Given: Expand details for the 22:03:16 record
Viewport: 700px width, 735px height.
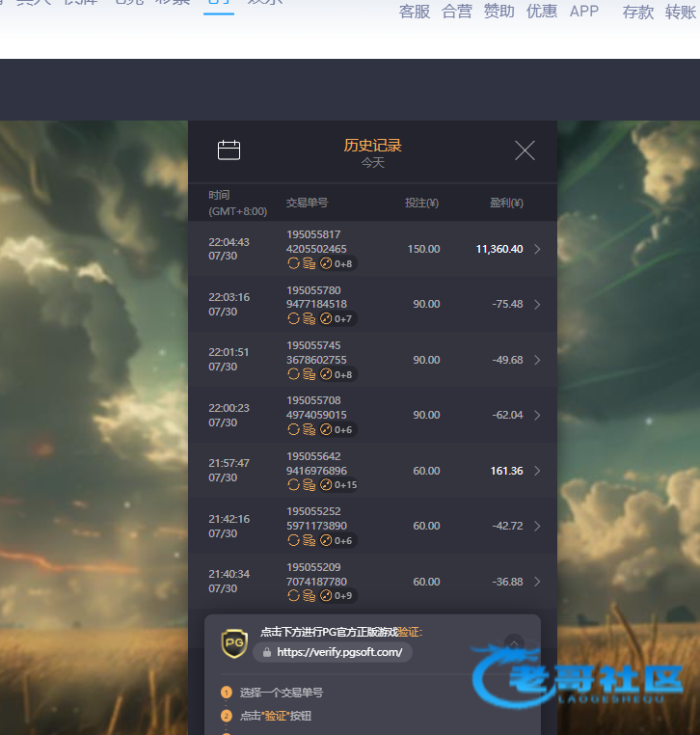Looking at the screenshot, I should click(x=537, y=305).
